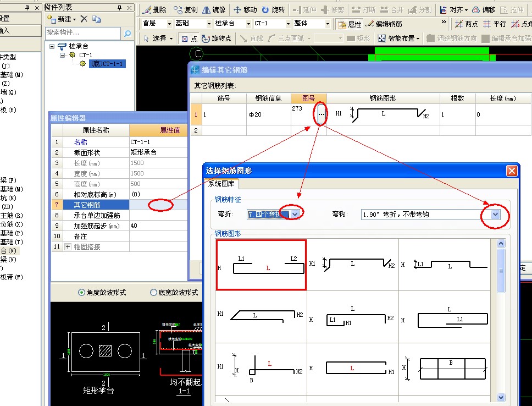Image resolution: width=532 pixels, height=406 pixels.
Task: Open the 属性 (properties) panel button
Action: coord(350,24)
